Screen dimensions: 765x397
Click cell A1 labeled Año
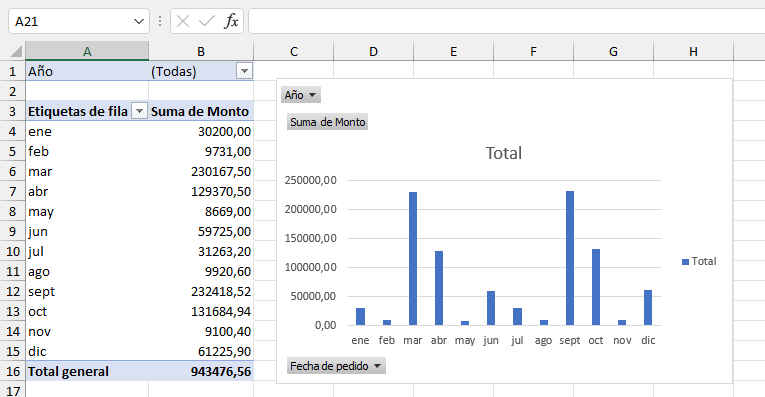87,71
